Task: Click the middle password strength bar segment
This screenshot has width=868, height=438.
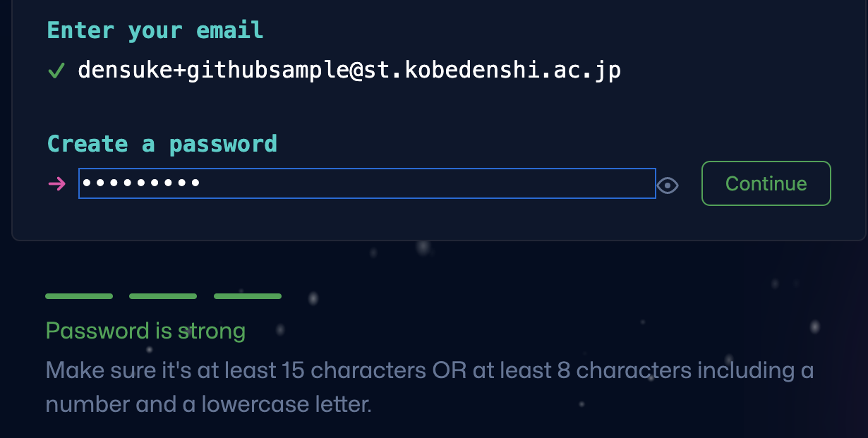Action: click(x=163, y=296)
